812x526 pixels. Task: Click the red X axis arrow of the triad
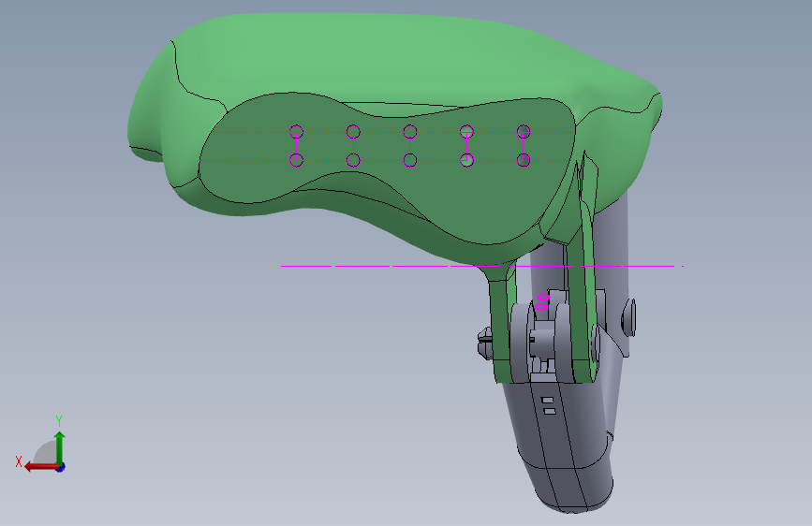click(41, 467)
